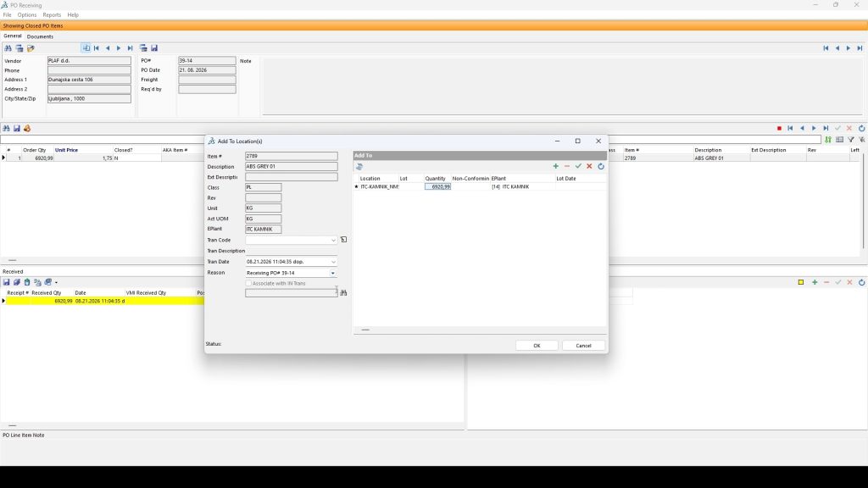Click the highlighted toggle view icon in the top toolbar
The height and width of the screenshot is (488, 868).
coord(86,48)
